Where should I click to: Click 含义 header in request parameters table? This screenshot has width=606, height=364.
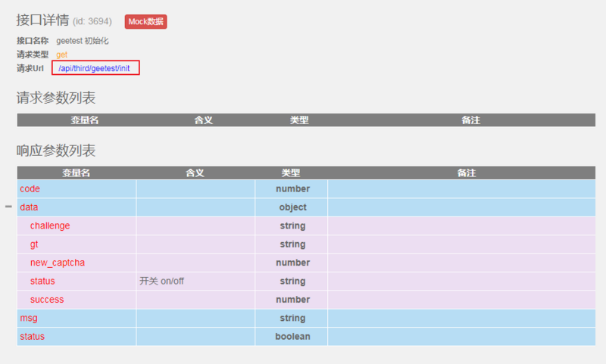[204, 120]
